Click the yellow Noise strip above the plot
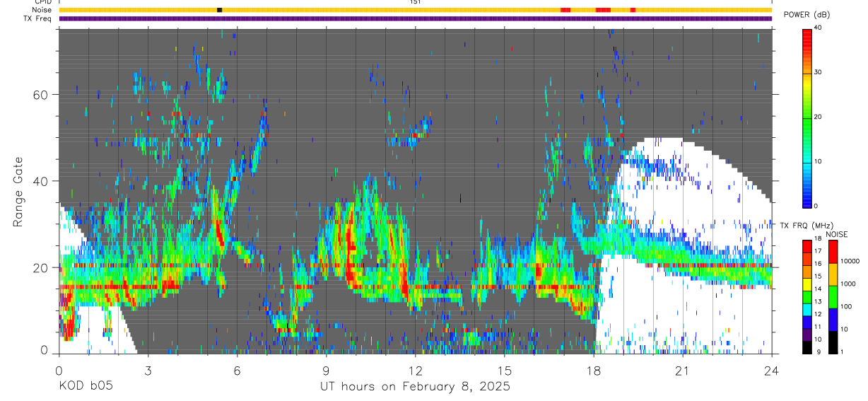This screenshot has width=868, height=401. [416, 10]
